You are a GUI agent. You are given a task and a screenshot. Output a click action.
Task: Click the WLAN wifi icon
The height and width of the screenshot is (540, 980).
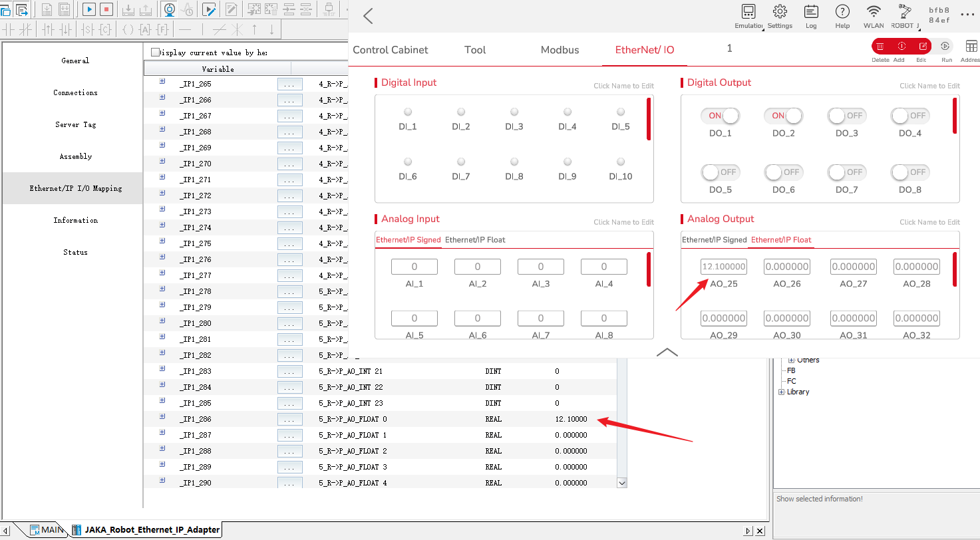[x=874, y=12]
